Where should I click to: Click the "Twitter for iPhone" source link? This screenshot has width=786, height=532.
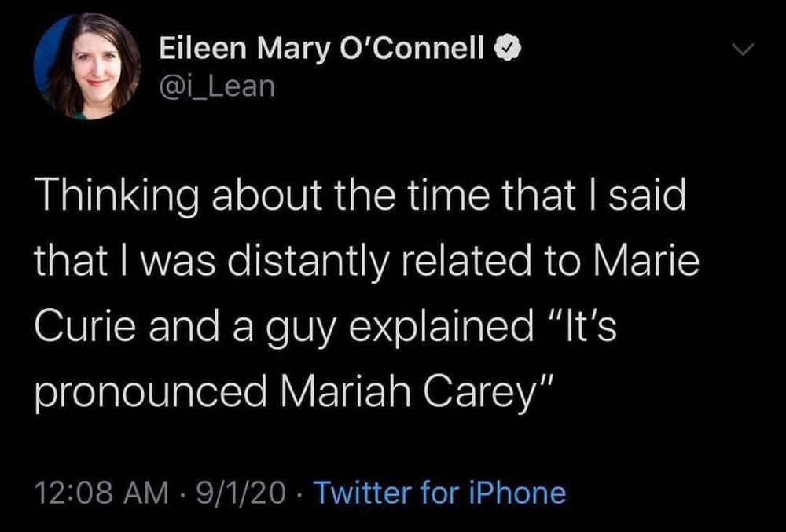tap(440, 493)
